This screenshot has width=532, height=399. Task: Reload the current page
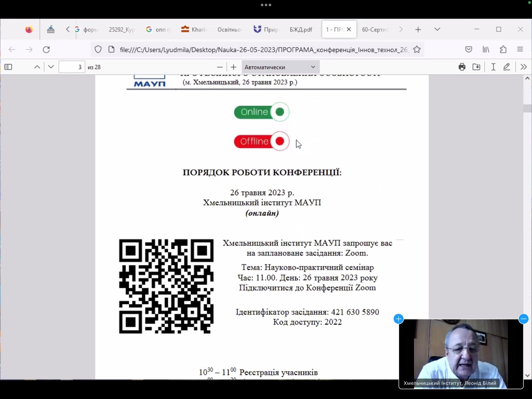tap(46, 50)
